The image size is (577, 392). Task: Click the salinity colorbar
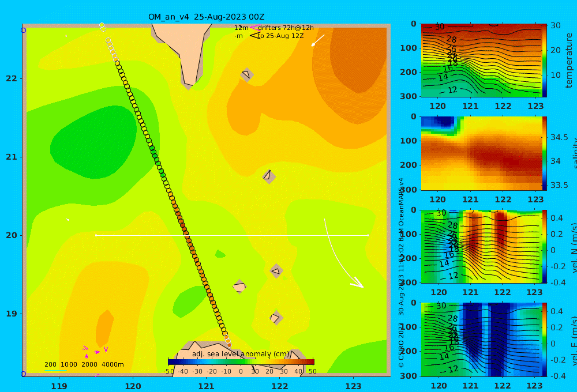545,153
